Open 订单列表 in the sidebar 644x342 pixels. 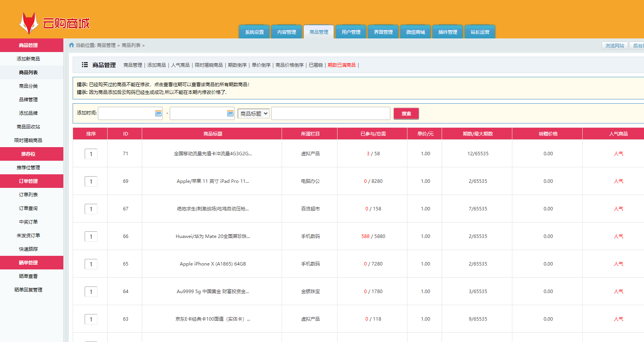[28, 194]
